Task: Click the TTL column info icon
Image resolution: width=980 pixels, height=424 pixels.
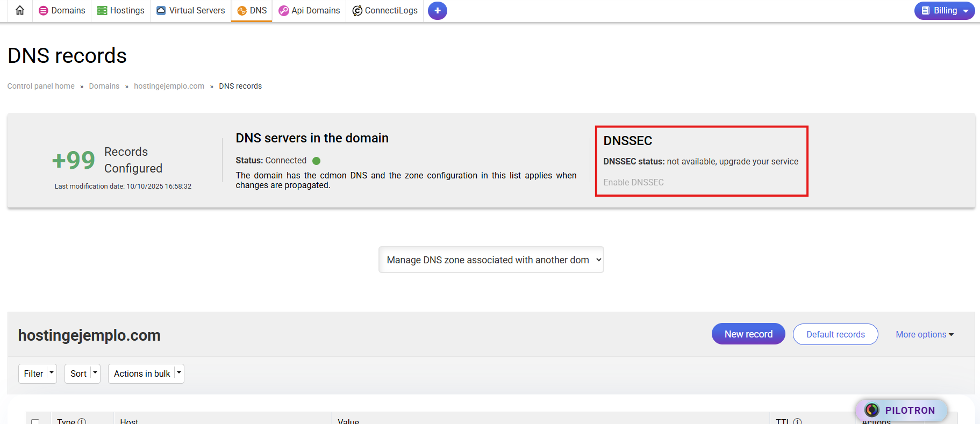Action: [797, 421]
